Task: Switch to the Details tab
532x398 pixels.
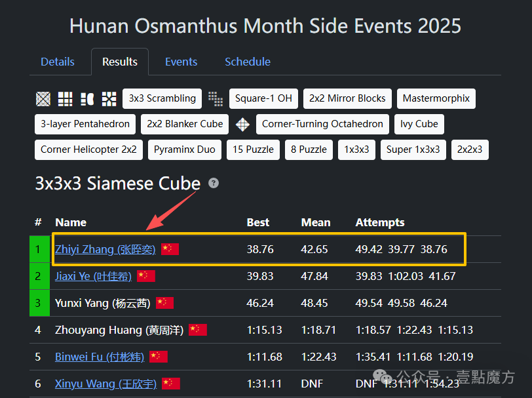Action: pyautogui.click(x=58, y=62)
